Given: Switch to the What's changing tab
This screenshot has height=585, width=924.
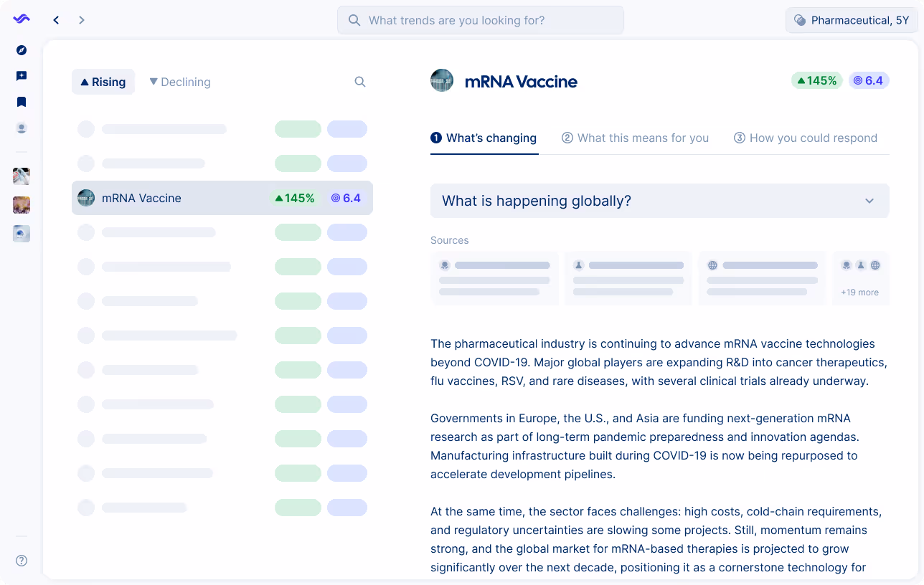Looking at the screenshot, I should (484, 138).
